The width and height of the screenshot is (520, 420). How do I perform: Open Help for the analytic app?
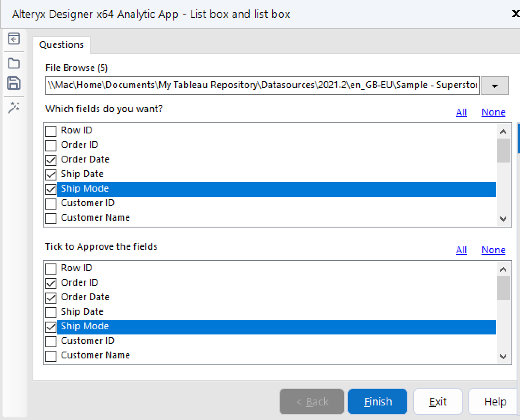coord(495,402)
